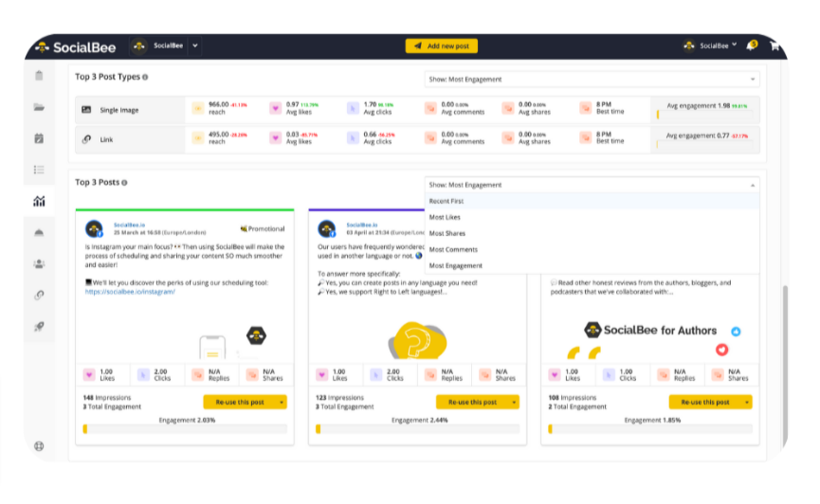Viewport: 820px width, 504px height.
Task: Open the Re-use arrow on 108 impressions post
Action: [x=747, y=402]
